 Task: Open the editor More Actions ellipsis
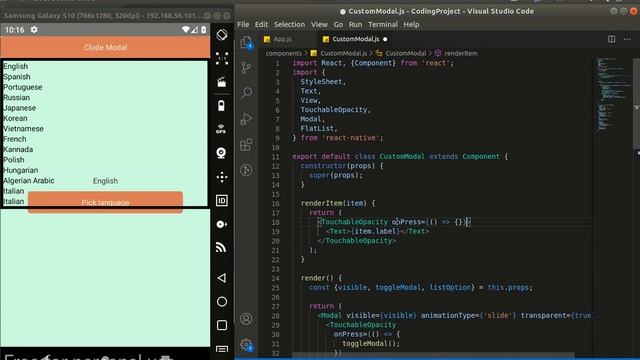tap(627, 39)
